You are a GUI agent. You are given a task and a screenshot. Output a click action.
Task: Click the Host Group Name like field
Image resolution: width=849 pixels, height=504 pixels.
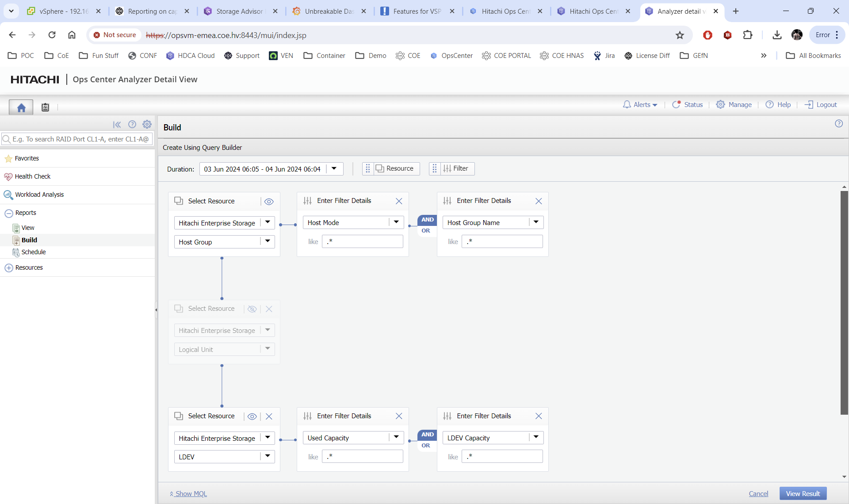502,241
